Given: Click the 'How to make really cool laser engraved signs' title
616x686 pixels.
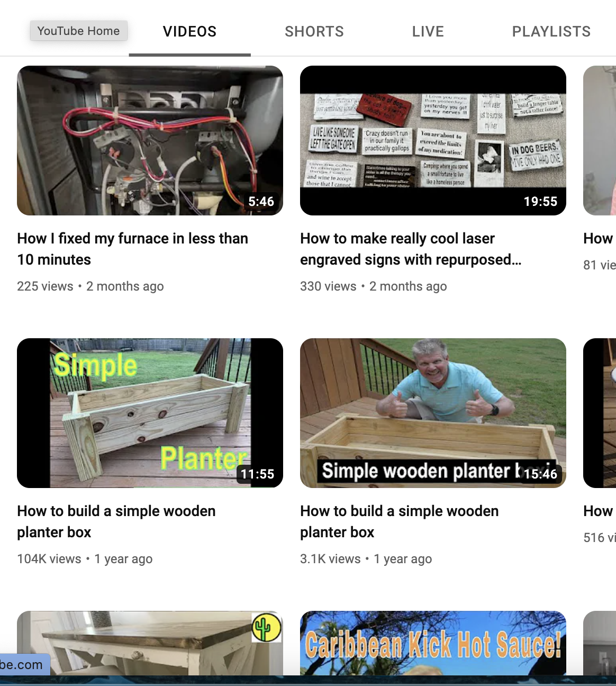Looking at the screenshot, I should 411,249.
